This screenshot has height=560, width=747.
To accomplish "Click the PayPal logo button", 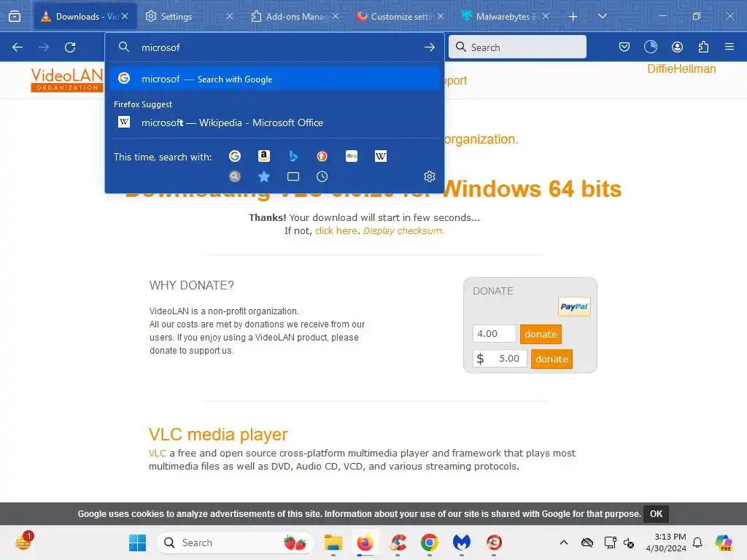I will (574, 307).
